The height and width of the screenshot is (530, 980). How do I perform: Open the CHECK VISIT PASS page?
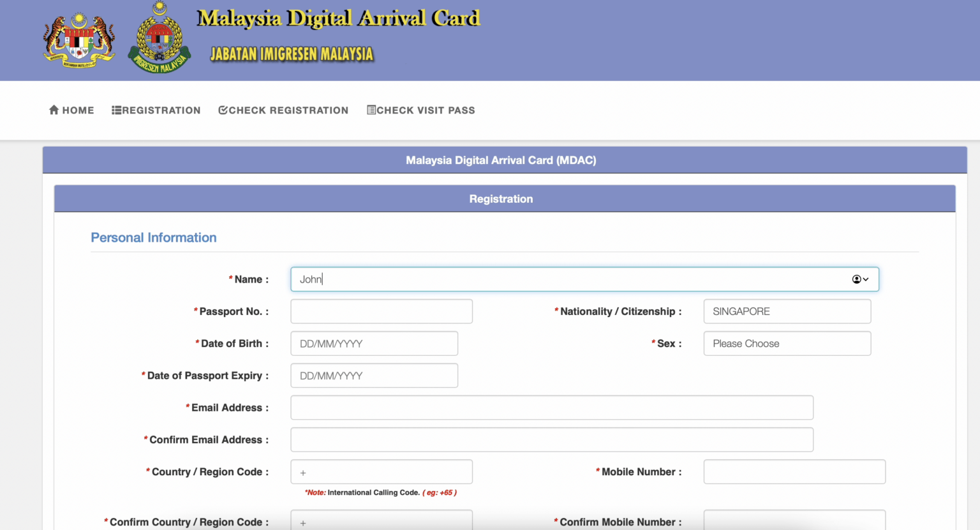(x=426, y=110)
